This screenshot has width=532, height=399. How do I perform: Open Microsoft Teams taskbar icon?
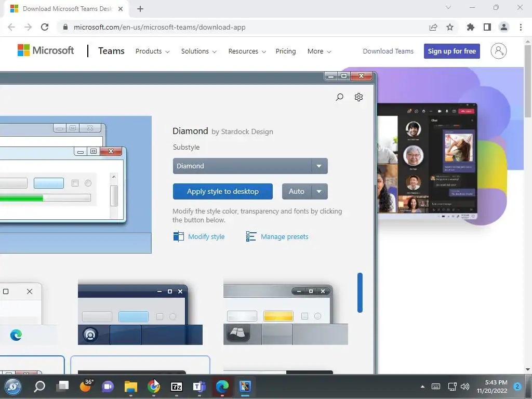pyautogui.click(x=199, y=387)
